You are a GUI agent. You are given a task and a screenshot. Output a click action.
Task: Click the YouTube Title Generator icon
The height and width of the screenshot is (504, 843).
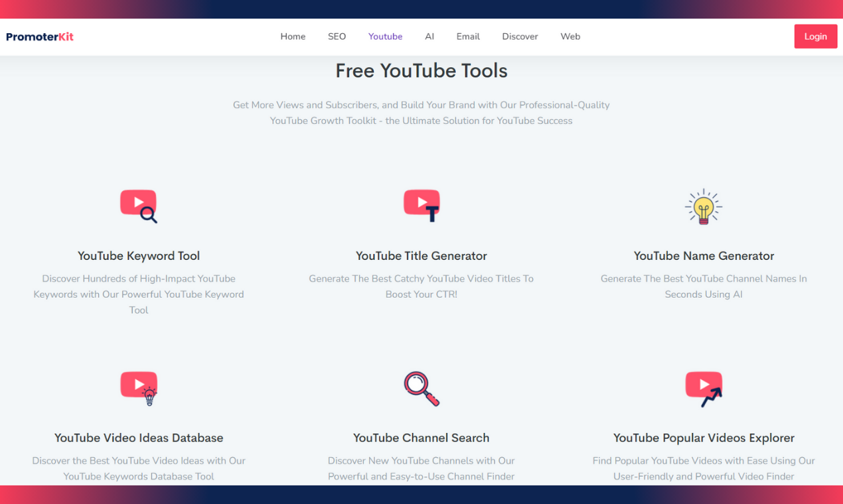pos(421,206)
